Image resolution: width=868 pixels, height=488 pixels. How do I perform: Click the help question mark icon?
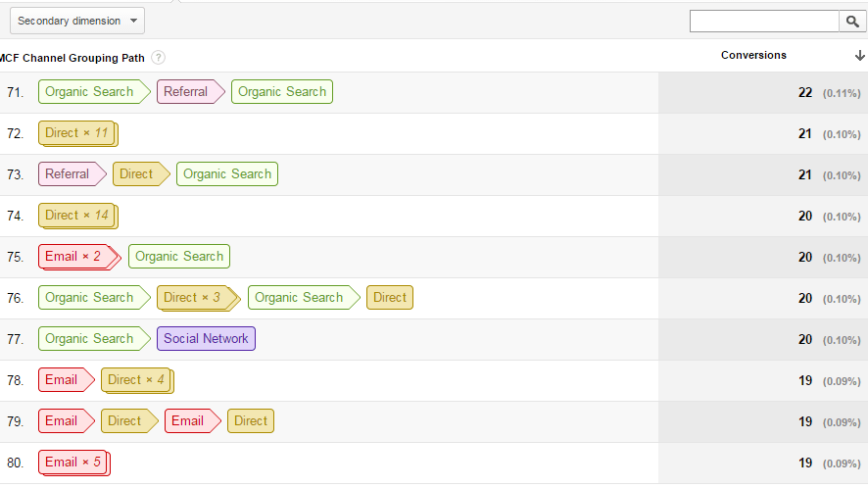point(158,58)
